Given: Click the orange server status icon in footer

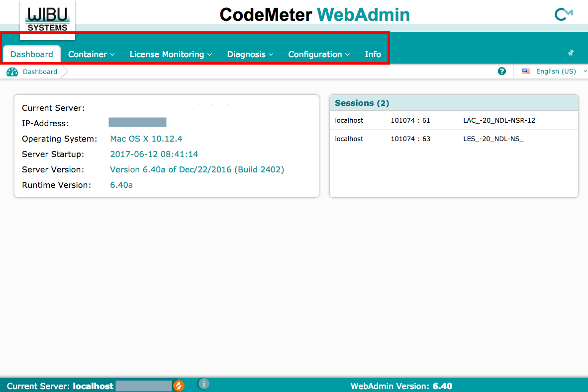Looking at the screenshot, I should pos(179,386).
